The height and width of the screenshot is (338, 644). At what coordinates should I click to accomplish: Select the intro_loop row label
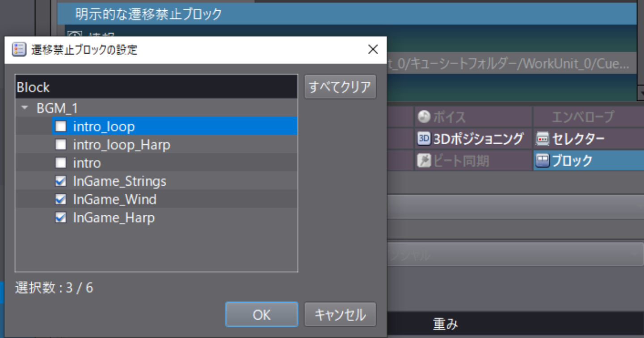pyautogui.click(x=104, y=127)
